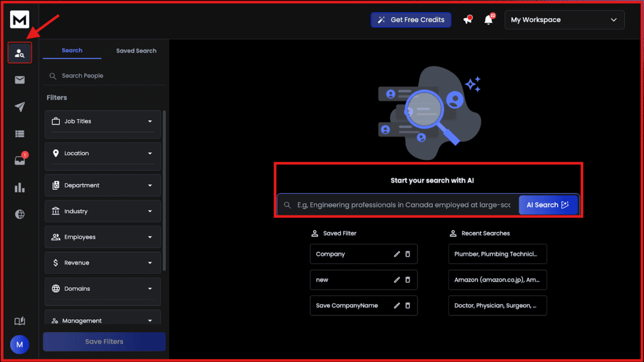Image resolution: width=644 pixels, height=362 pixels.
Task: Switch to the Saved Search tab
Action: 136,51
